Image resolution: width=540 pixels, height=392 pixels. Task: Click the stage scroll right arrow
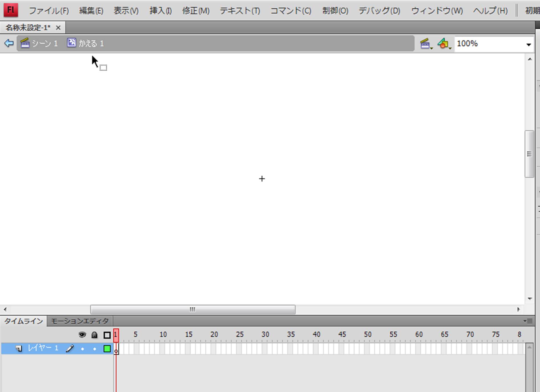pyautogui.click(x=518, y=309)
